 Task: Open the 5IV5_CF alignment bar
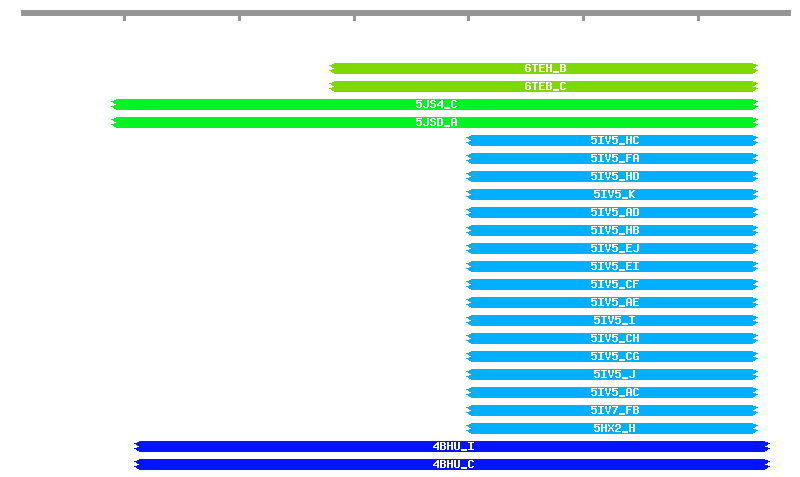(x=612, y=285)
